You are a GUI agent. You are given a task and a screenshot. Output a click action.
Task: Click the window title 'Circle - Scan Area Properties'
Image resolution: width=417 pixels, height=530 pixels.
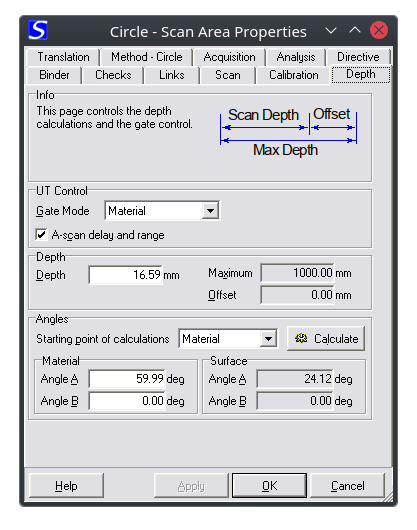point(208,32)
